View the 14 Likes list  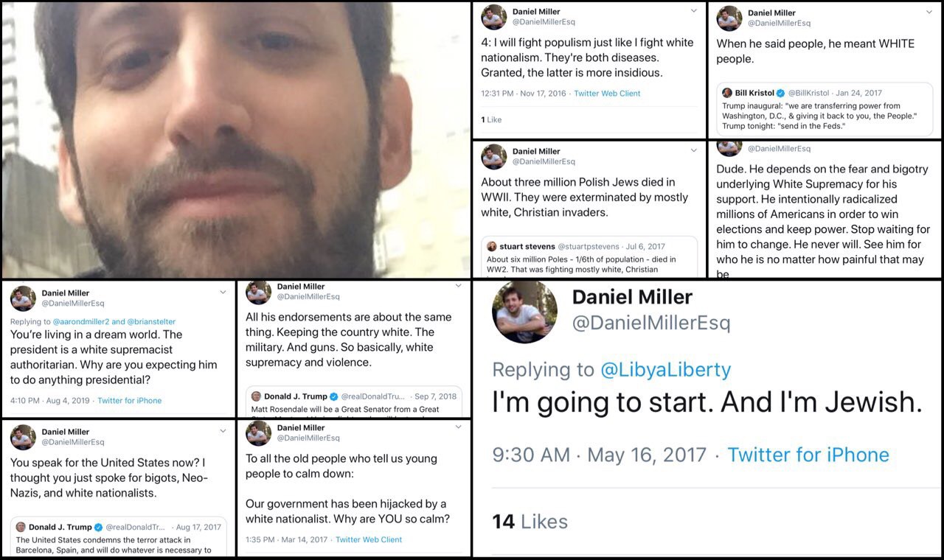coord(530,522)
